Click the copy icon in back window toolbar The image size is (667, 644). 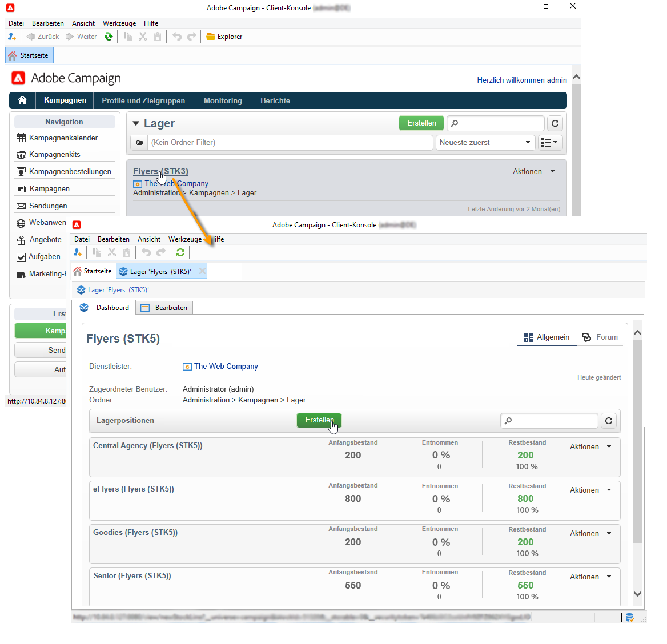point(127,37)
